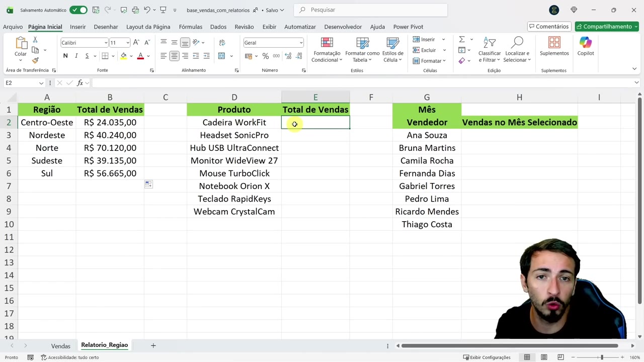Click the Wrap Text icon

(x=222, y=43)
